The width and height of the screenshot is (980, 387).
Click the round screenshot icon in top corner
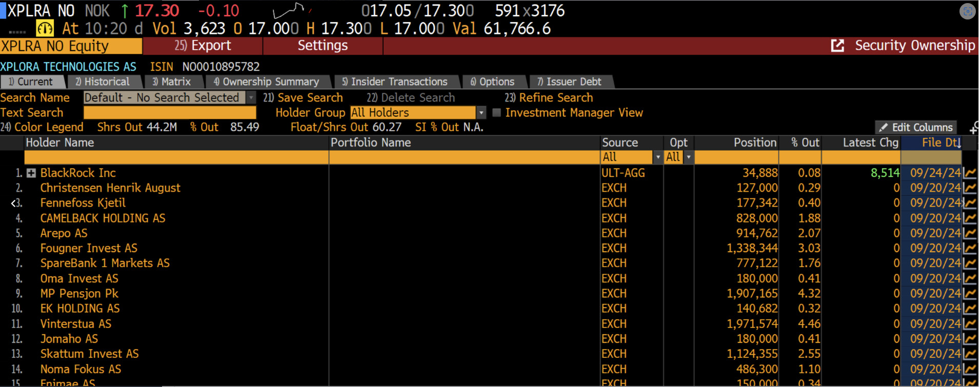pyautogui.click(x=967, y=11)
